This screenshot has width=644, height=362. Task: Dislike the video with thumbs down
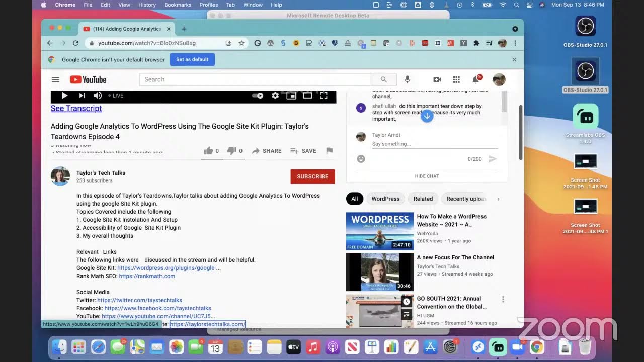point(234,151)
